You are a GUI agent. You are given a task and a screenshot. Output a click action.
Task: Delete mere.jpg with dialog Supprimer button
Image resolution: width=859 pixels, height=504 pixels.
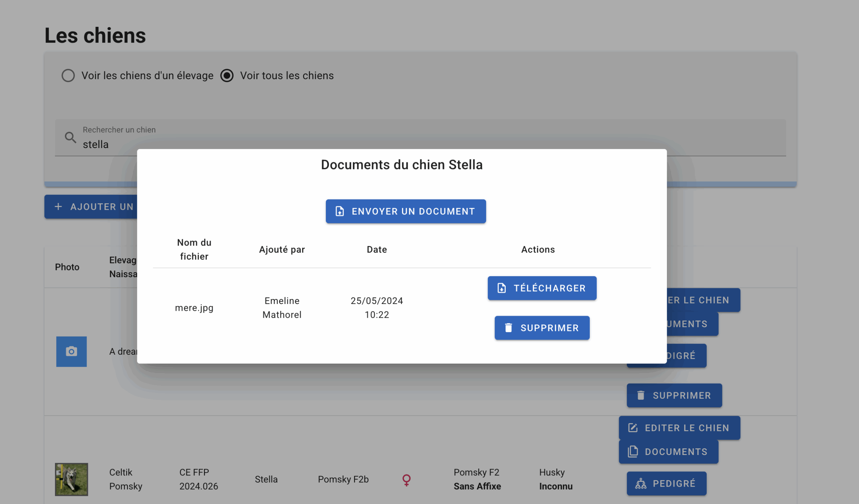(x=542, y=327)
